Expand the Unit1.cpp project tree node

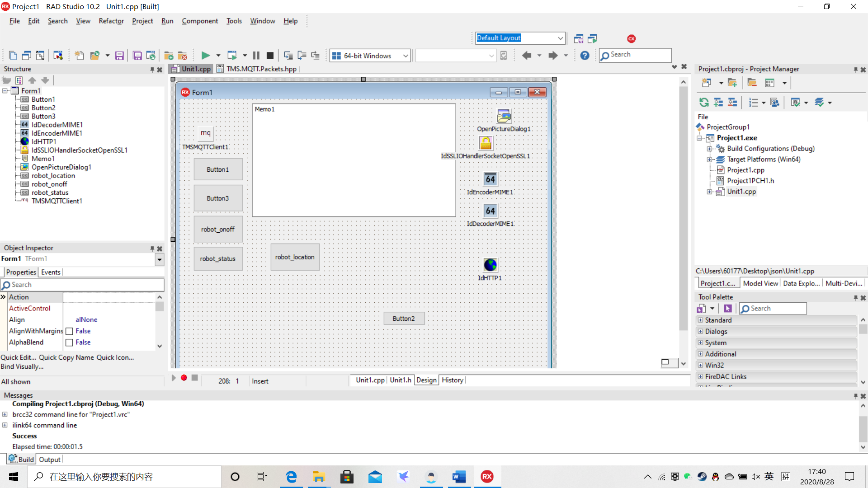[709, 192]
